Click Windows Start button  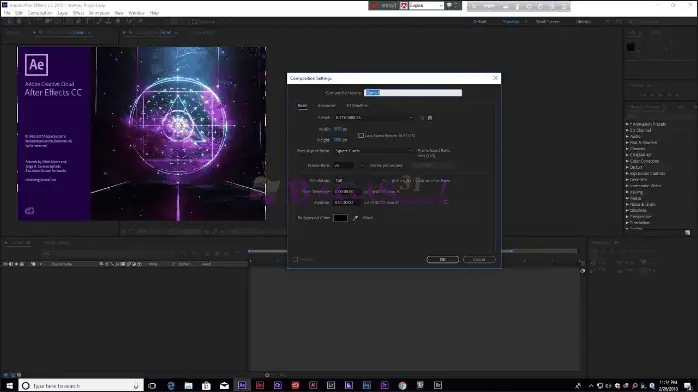(x=9, y=385)
